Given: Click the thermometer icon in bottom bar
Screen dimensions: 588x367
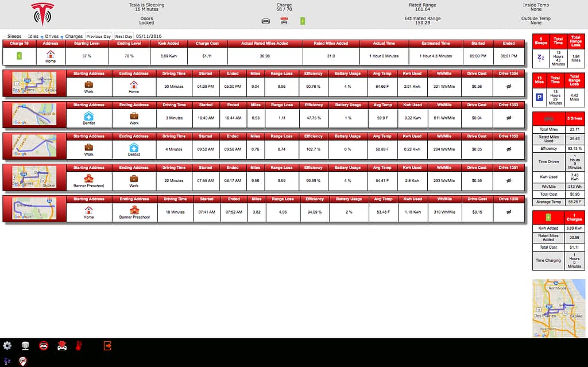Looking at the screenshot, I should click(x=79, y=346).
